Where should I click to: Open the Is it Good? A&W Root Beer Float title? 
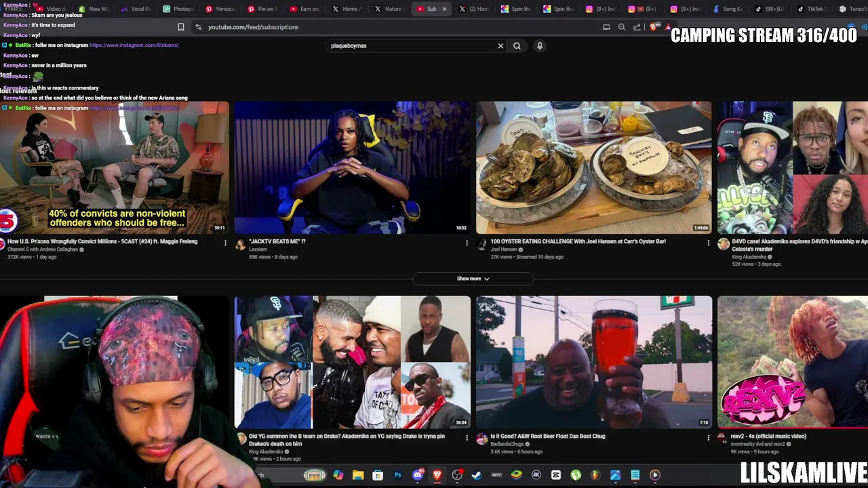[547, 436]
